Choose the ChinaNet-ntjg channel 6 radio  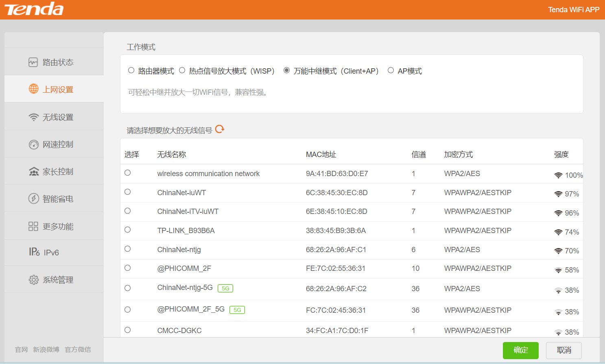[128, 249]
